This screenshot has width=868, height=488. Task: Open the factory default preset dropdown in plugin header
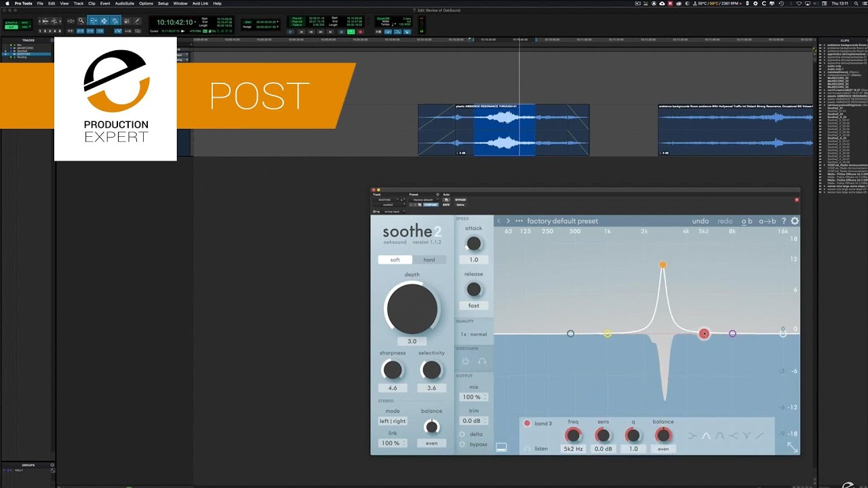tap(423, 200)
